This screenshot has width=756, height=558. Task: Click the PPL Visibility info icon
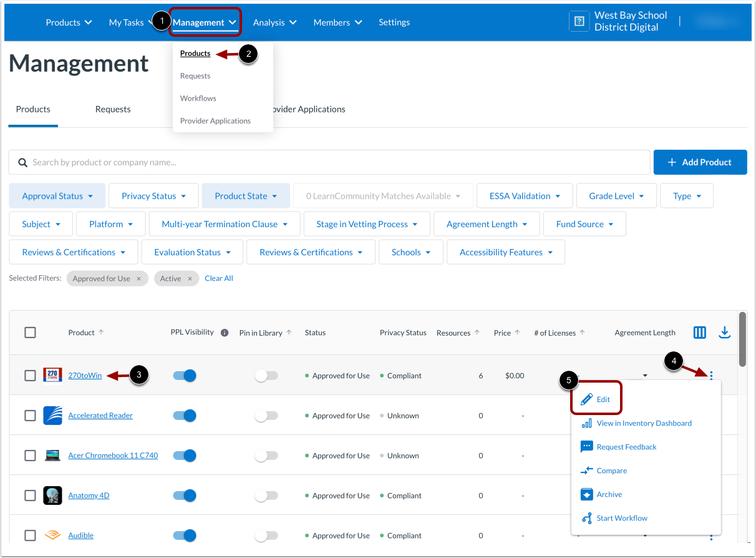(224, 332)
